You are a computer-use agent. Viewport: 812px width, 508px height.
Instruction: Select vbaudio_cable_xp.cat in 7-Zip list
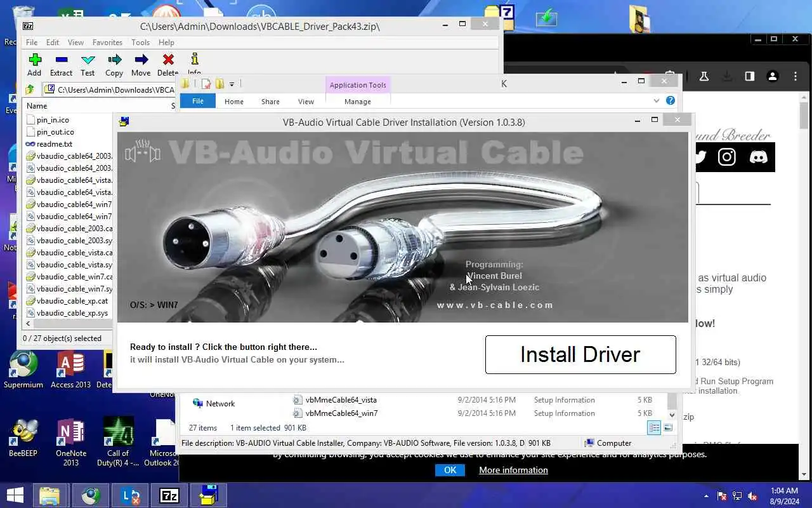[72, 301]
